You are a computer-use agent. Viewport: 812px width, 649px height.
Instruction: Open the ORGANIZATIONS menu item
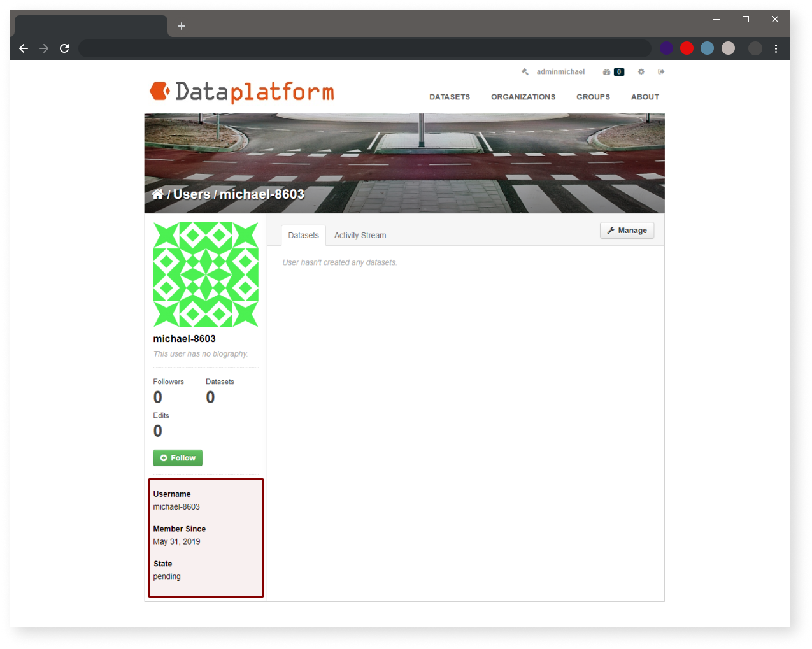coord(523,97)
